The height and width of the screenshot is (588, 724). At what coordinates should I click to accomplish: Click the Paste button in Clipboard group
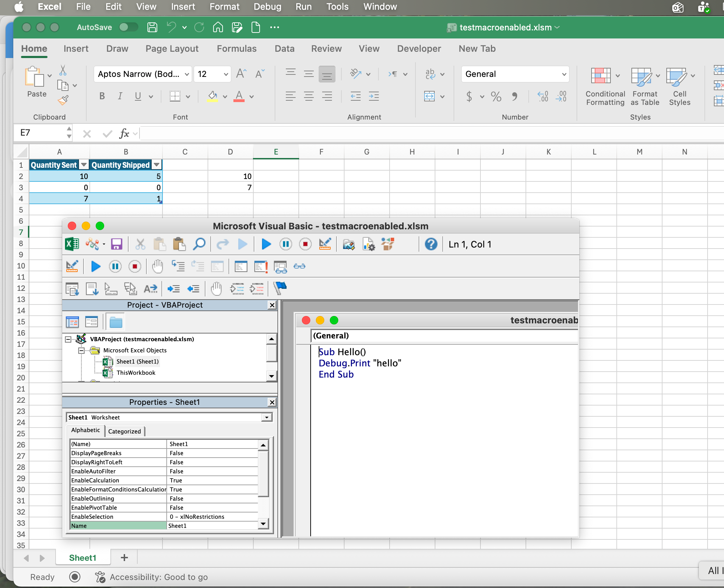pyautogui.click(x=37, y=82)
